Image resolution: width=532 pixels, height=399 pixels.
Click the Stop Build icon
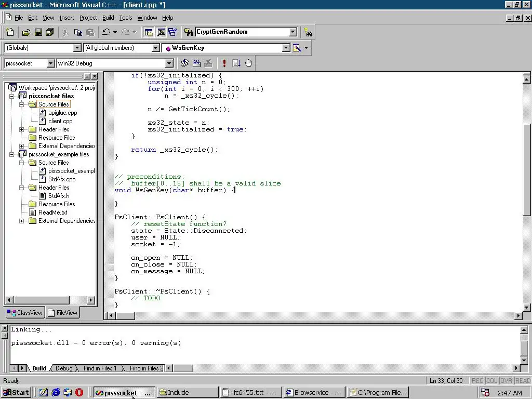coord(208,63)
